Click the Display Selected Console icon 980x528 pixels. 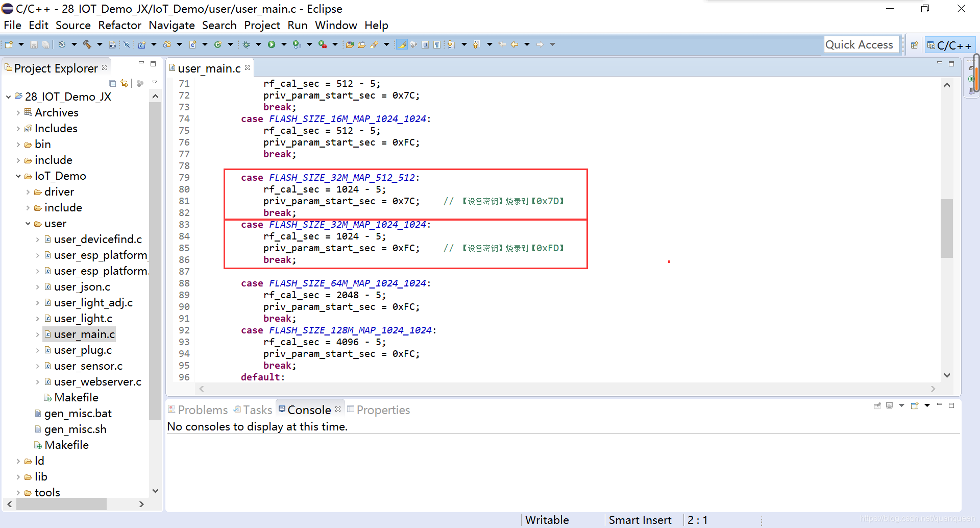tap(890, 405)
